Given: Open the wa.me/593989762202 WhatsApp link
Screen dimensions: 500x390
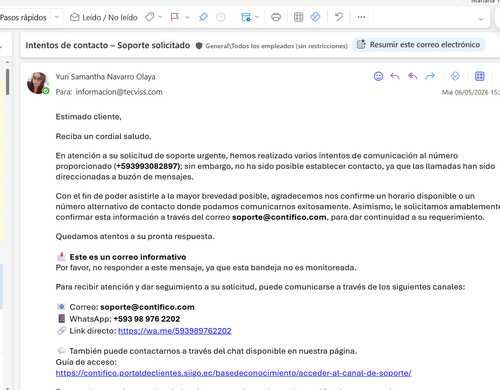Looking at the screenshot, I should 175,331.
